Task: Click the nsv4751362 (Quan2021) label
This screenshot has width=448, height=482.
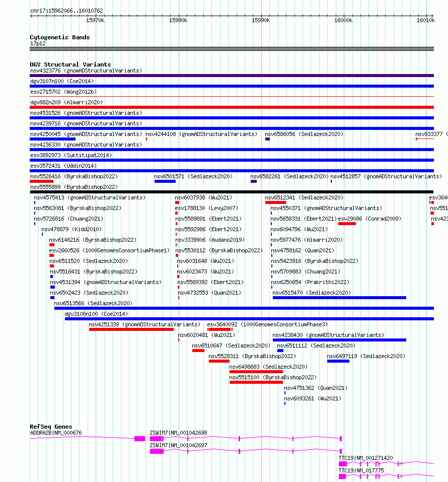Action: 316,388
